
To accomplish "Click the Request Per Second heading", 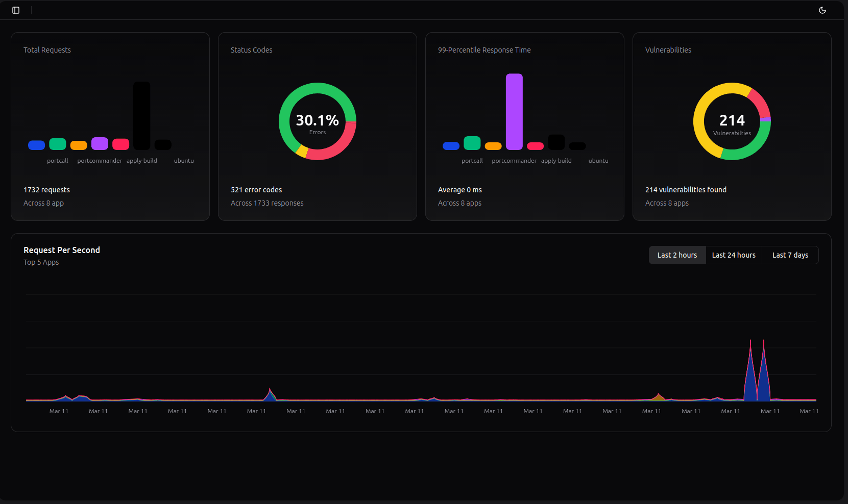I will point(61,250).
